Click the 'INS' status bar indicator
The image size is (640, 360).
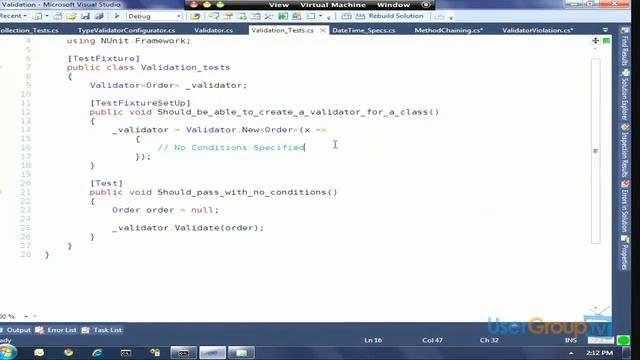click(571, 340)
